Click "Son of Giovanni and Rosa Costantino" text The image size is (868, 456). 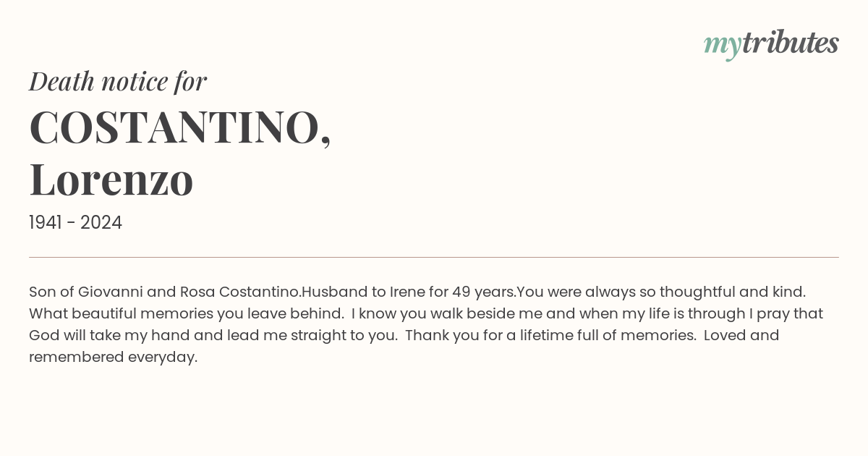tap(165, 292)
